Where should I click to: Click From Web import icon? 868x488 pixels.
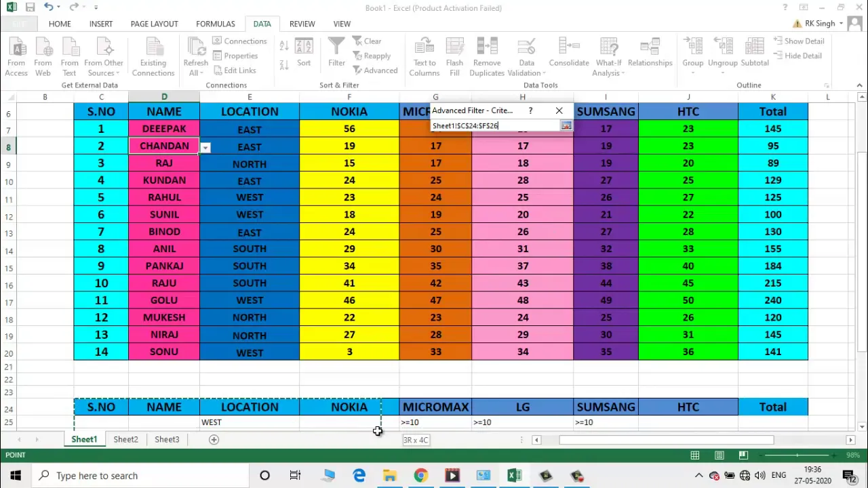tap(43, 57)
